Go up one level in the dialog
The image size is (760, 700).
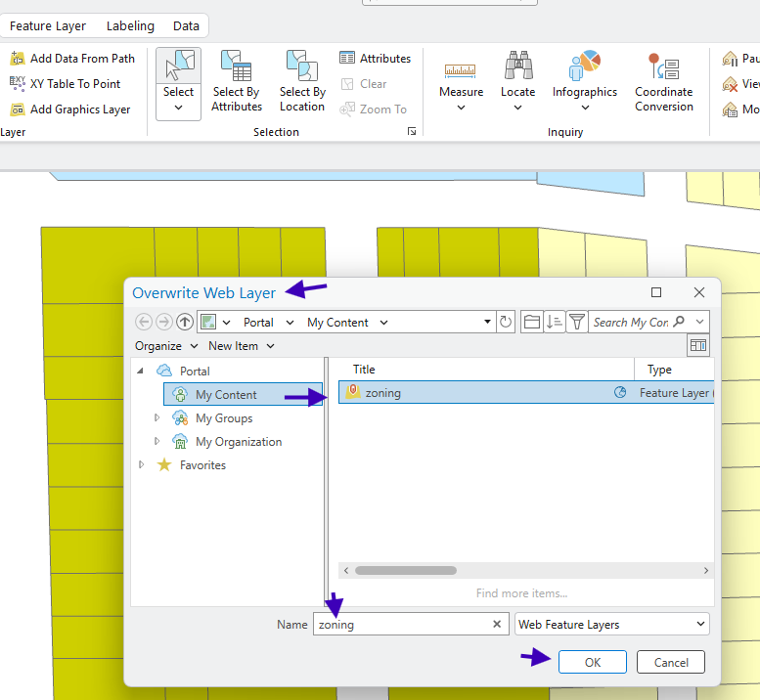coord(184,322)
